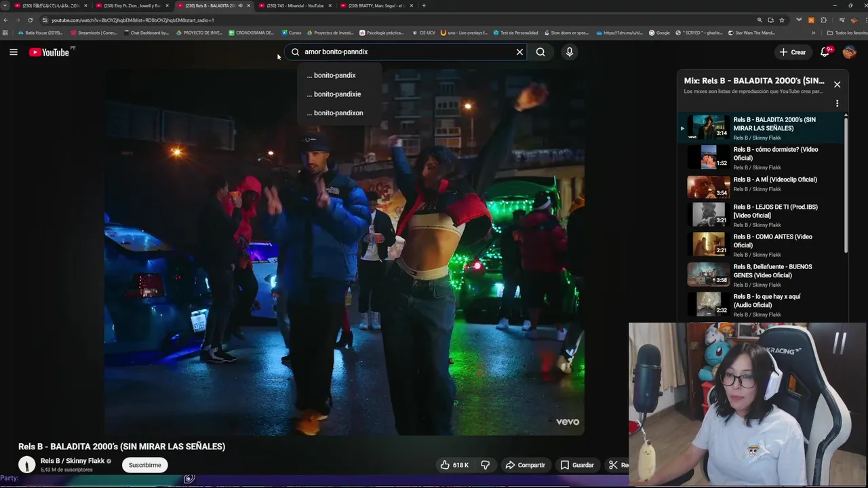Select current 'BALADITA 2000's' playlist entry

[761, 127]
